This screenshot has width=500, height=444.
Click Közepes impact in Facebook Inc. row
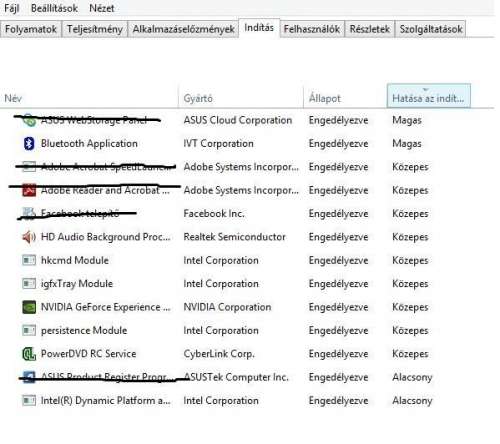coord(410,214)
